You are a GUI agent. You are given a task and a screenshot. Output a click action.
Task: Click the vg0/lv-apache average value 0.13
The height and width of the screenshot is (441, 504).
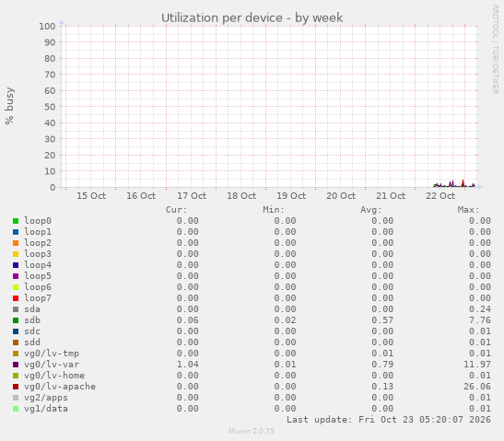click(382, 387)
